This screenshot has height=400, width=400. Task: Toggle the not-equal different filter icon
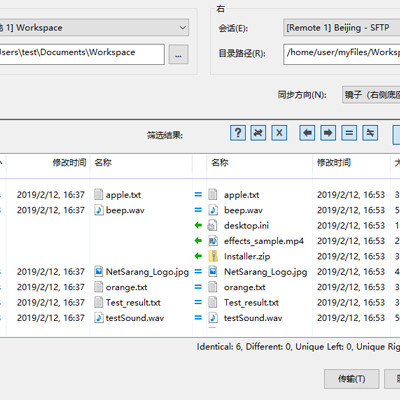point(370,133)
